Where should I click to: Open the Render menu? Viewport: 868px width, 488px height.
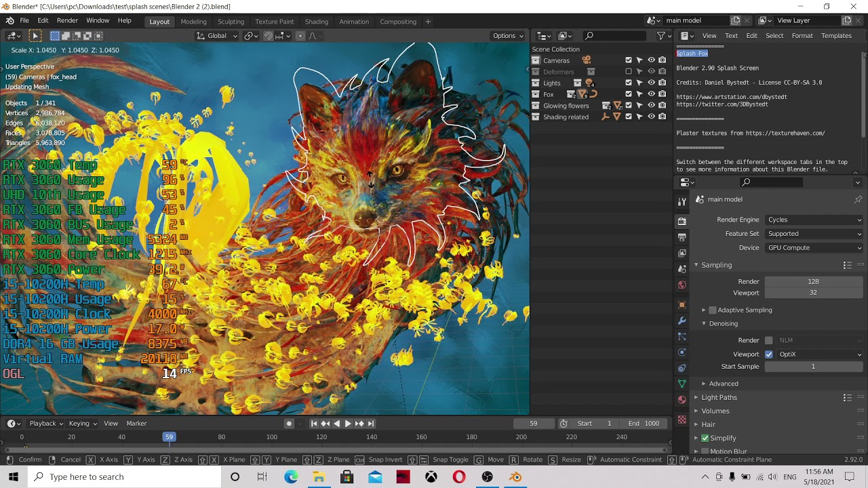tap(67, 21)
